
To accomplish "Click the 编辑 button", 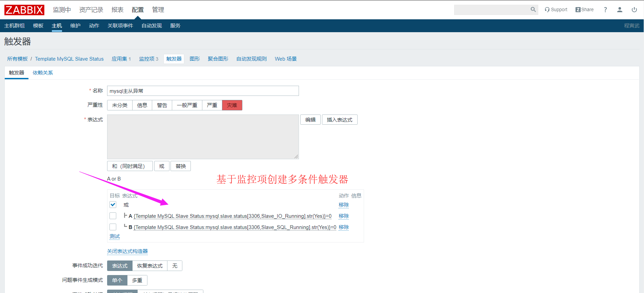I will point(310,120).
